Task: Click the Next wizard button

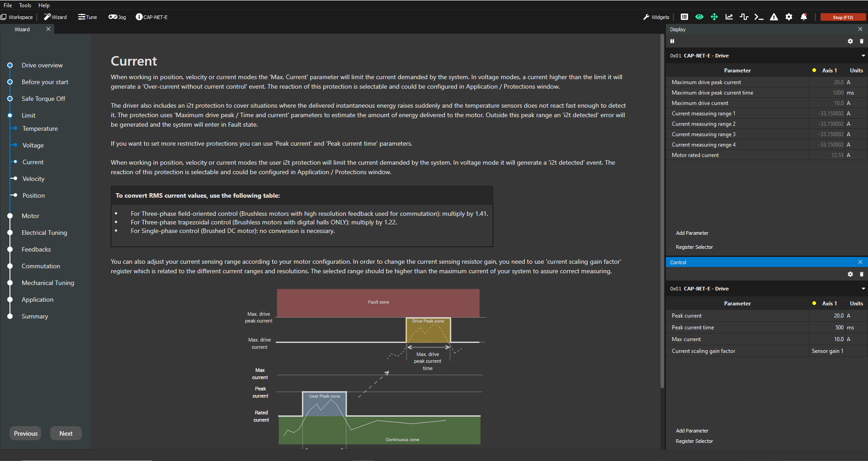Action: pos(66,433)
